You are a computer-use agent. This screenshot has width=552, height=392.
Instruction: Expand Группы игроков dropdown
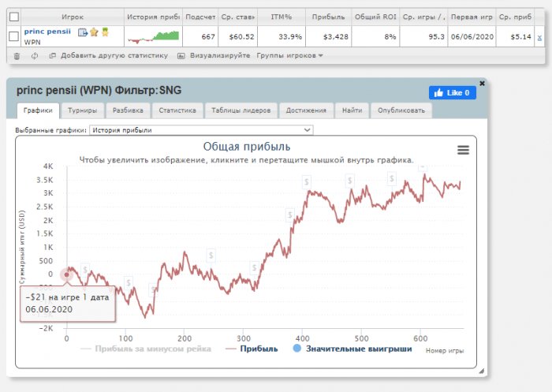tap(289, 56)
